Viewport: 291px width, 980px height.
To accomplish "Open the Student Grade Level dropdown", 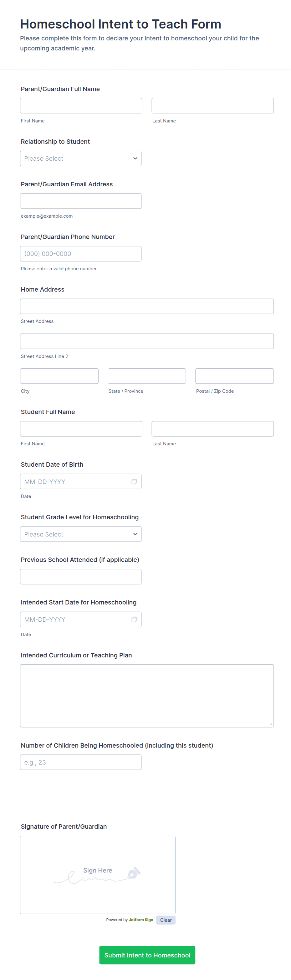I will [x=80, y=534].
